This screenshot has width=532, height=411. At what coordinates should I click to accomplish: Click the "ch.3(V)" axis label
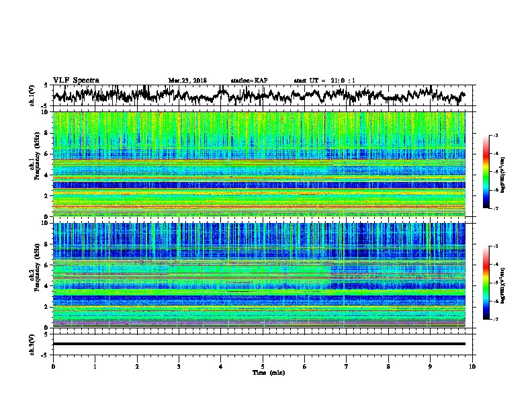[x=32, y=345]
